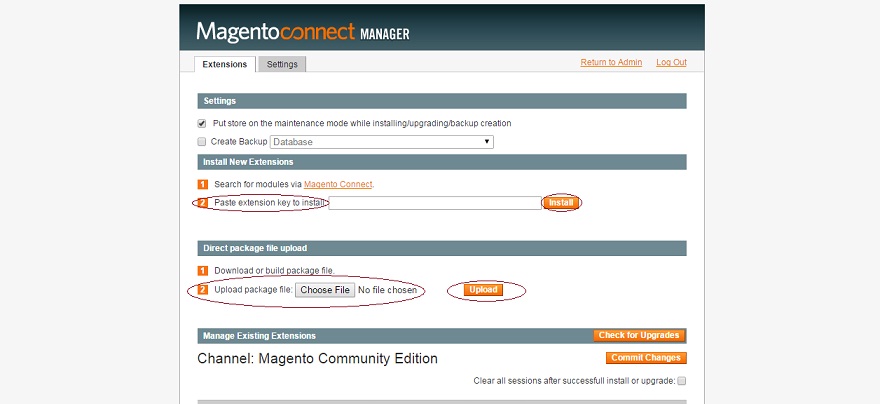
Task: Open the Settings tab
Action: coord(282,64)
